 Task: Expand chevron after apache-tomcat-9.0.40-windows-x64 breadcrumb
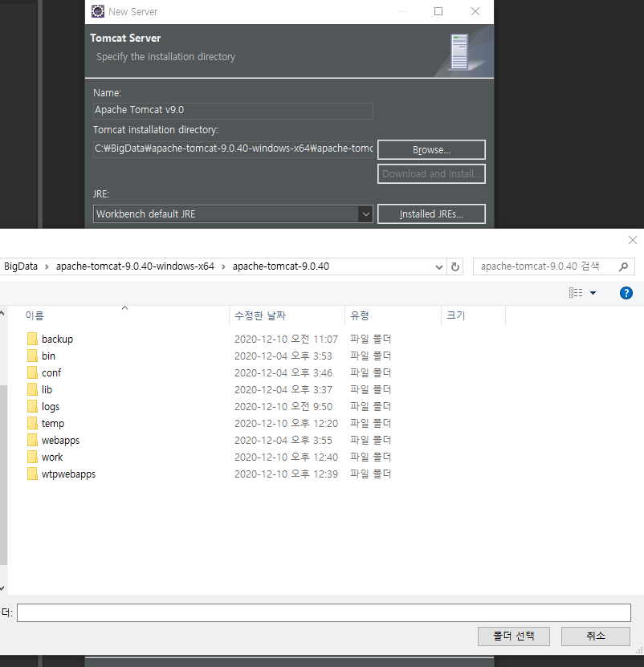223,266
